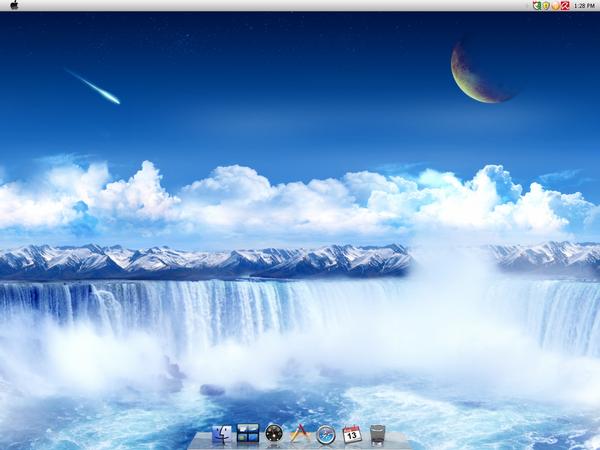Open the four-pane window switcher dock icon
This screenshot has width=600, height=450.
pos(248,434)
